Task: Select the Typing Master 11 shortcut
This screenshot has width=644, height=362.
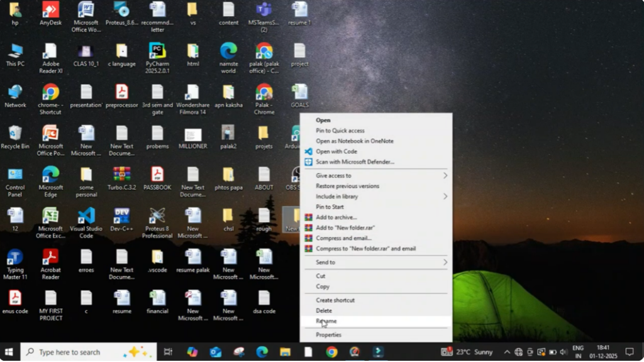Action: pos(15,258)
